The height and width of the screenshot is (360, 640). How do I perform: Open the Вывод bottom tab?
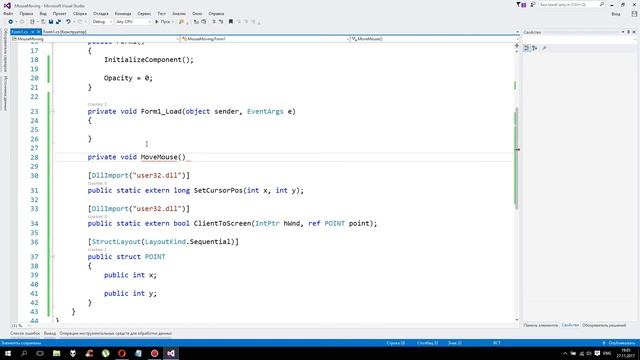[50, 333]
